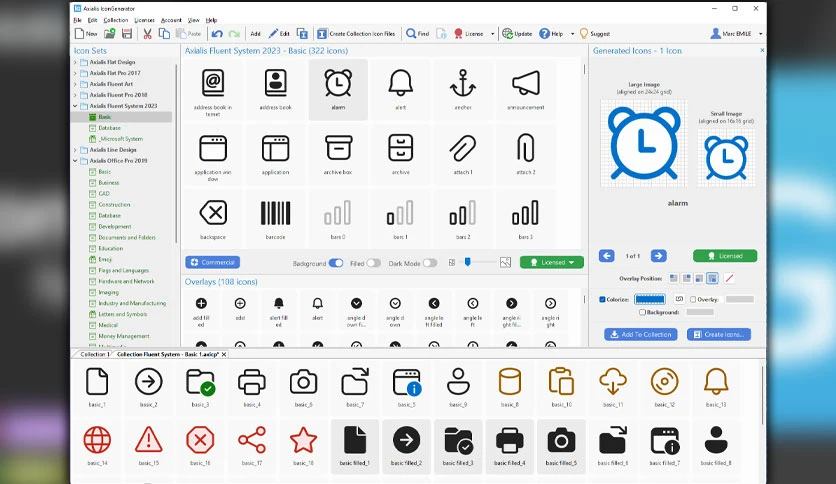Select the address book in tenet icon
The width and height of the screenshot is (836, 484).
pyautogui.click(x=213, y=89)
